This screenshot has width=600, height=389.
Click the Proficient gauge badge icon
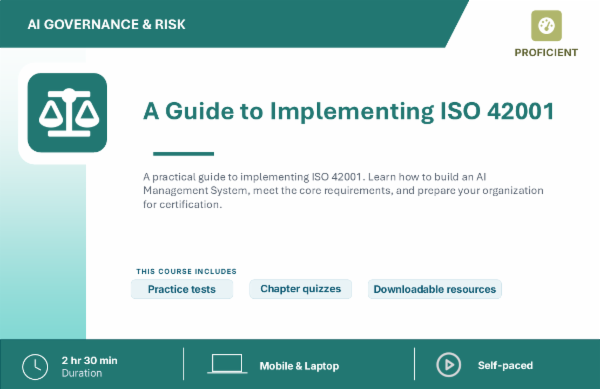click(546, 26)
